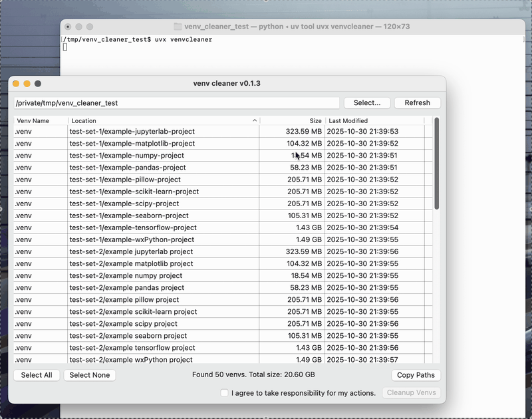Viewport: 532px width, 419px height.
Task: Sort the list by Location column header
Action: click(x=160, y=121)
